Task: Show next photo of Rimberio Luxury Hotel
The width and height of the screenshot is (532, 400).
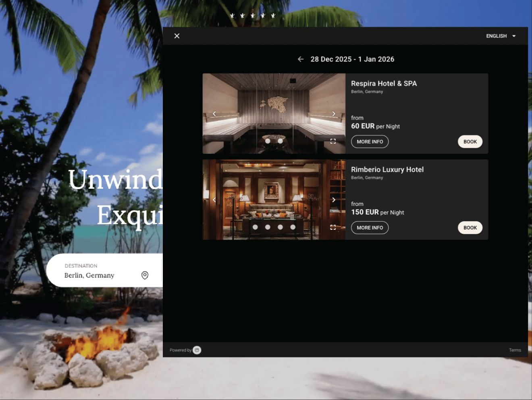Action: [334, 200]
